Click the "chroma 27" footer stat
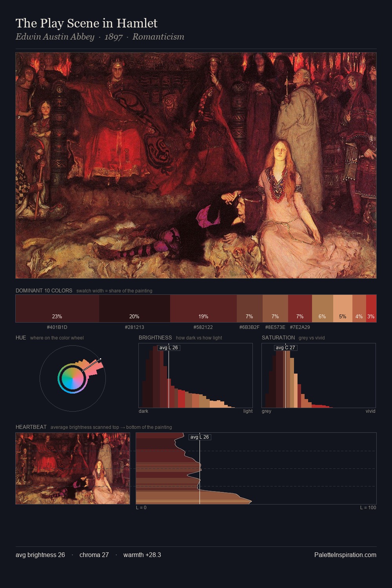 pyautogui.click(x=94, y=555)
